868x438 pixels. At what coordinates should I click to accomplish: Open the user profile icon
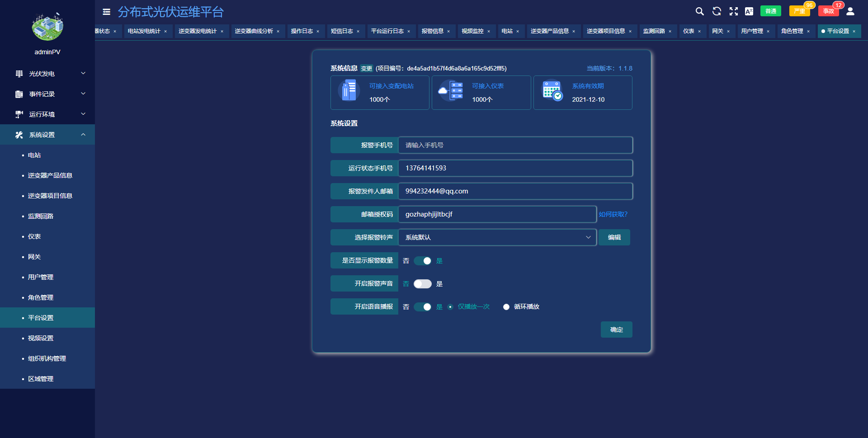point(850,11)
